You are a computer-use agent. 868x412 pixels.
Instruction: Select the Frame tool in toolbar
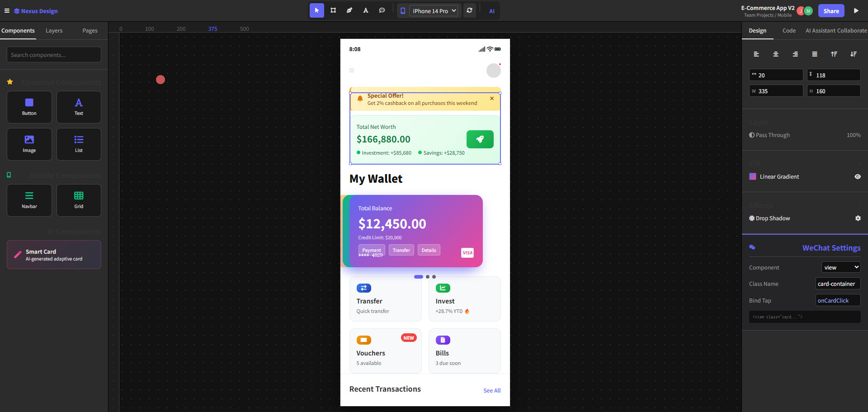coord(333,10)
